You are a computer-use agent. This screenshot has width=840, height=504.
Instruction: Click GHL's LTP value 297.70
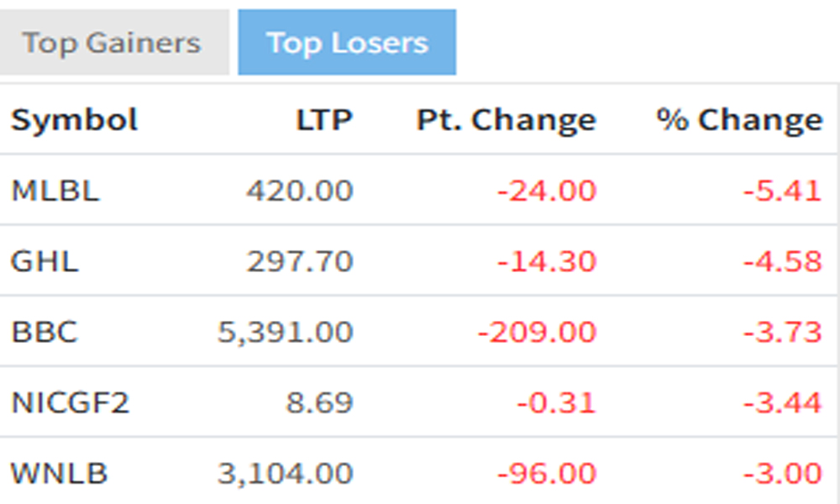[300, 261]
